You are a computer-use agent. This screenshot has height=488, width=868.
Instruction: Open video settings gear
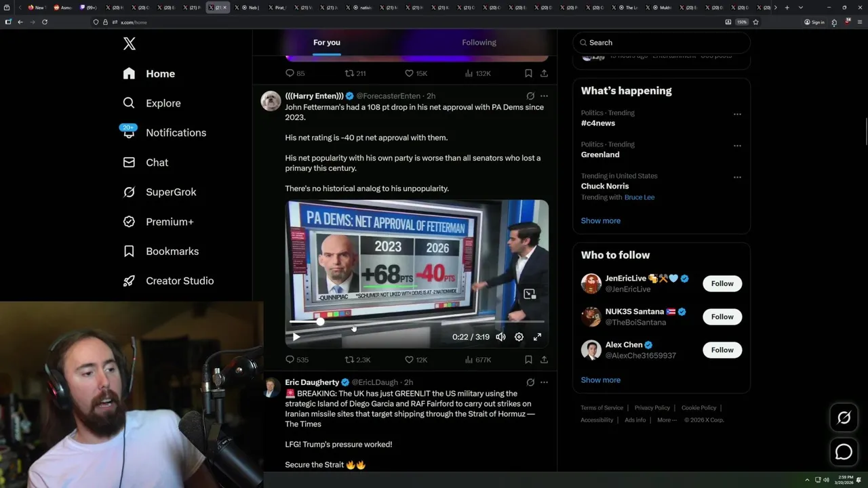(519, 337)
